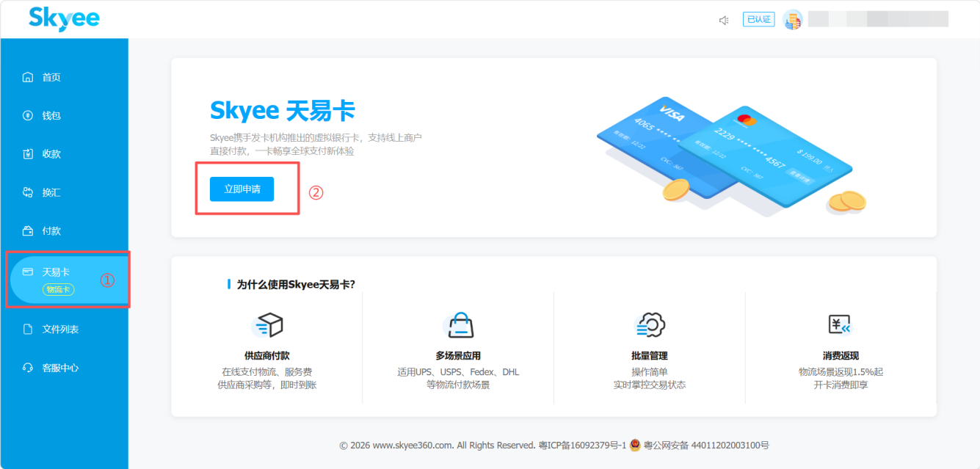Click the payment icon beside 付款
Image resolution: width=980 pixels, height=469 pixels.
[x=28, y=230]
